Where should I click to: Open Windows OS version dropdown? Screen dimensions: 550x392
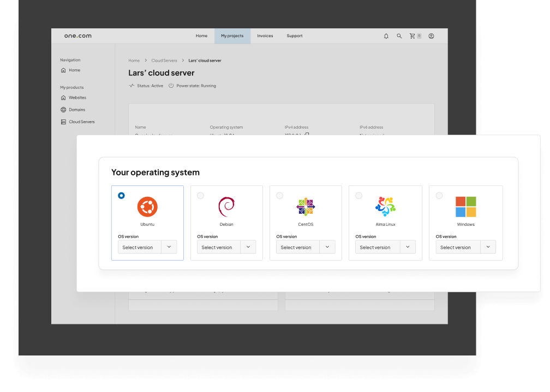pos(465,247)
